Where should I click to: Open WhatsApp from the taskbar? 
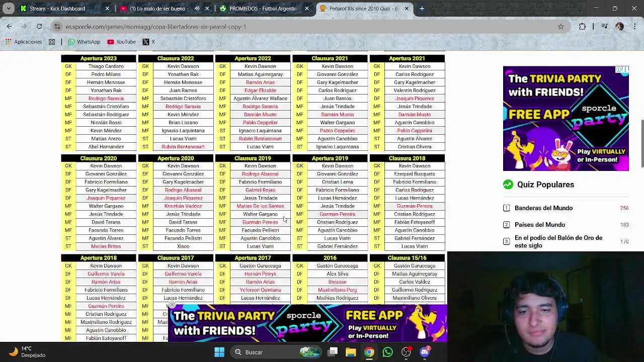(387, 352)
